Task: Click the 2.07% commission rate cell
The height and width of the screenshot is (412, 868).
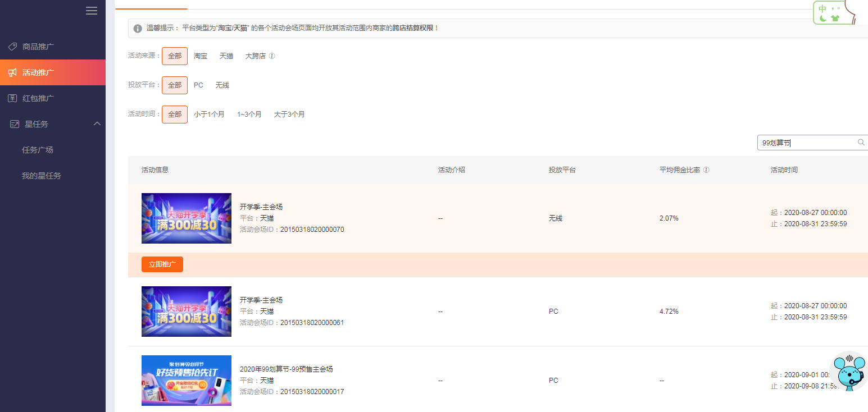Action: [x=669, y=218]
